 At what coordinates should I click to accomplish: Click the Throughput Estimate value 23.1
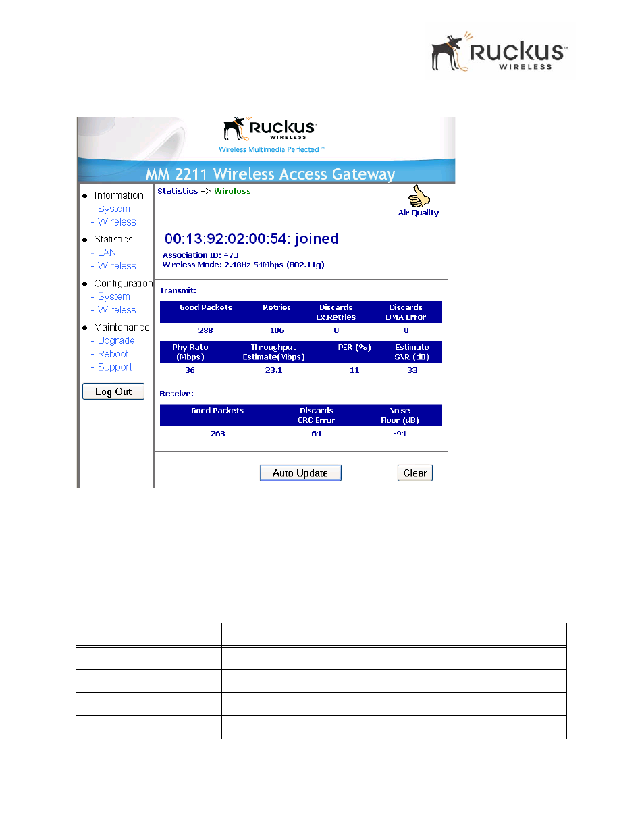point(273,370)
